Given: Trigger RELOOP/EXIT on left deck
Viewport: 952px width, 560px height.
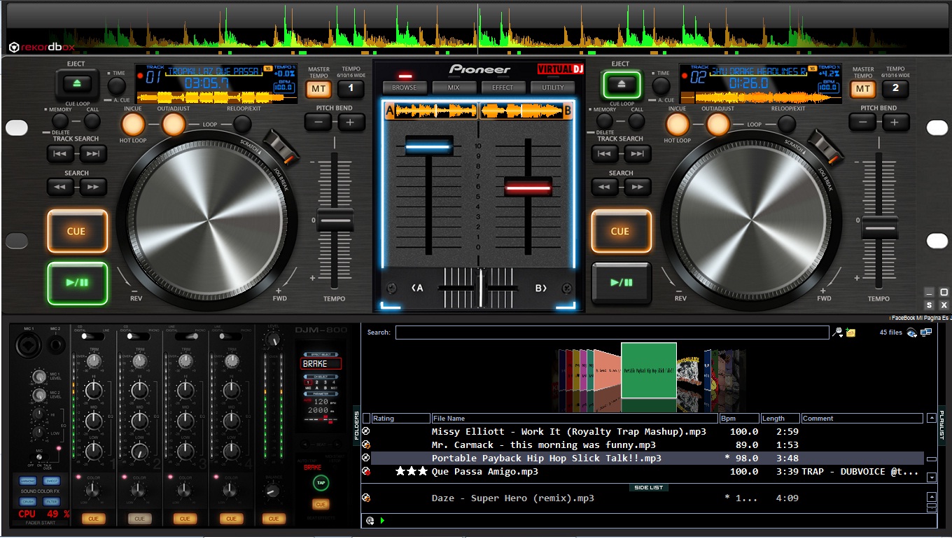Looking at the screenshot, I should (x=241, y=125).
